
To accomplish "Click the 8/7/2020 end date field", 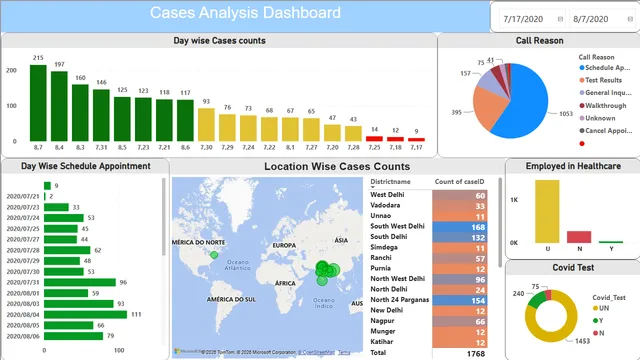I will tap(602, 19).
